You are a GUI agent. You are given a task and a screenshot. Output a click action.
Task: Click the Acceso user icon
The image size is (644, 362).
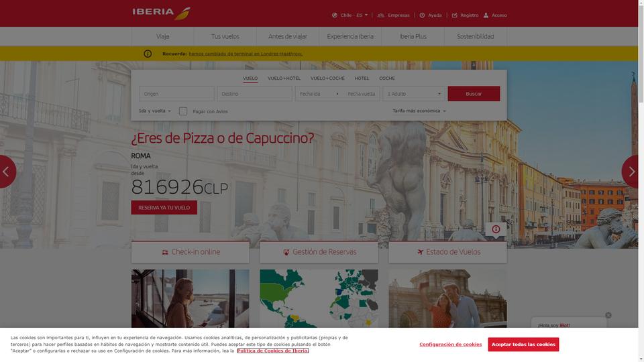click(486, 15)
